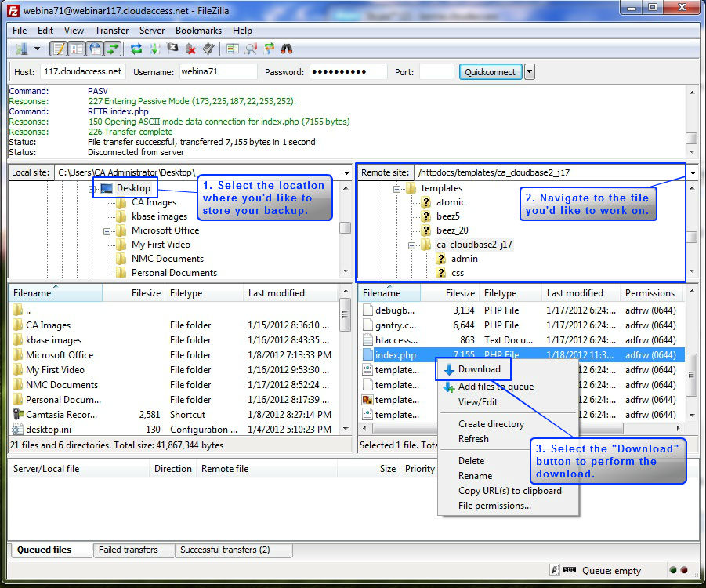Click the Username input field
This screenshot has height=588, width=706.
point(219,71)
